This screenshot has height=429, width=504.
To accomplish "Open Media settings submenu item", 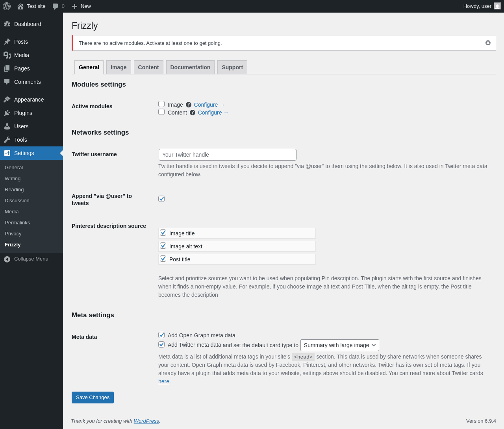I will pyautogui.click(x=12, y=212).
